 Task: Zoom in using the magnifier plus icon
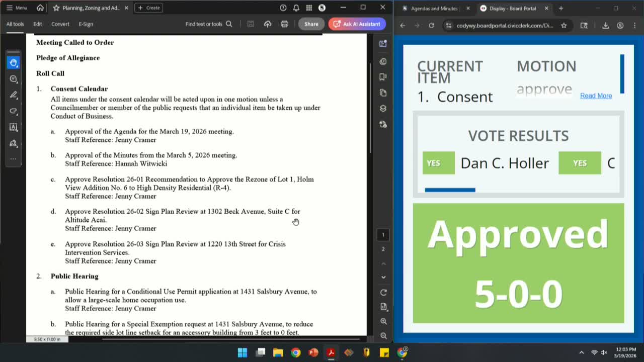tap(383, 321)
